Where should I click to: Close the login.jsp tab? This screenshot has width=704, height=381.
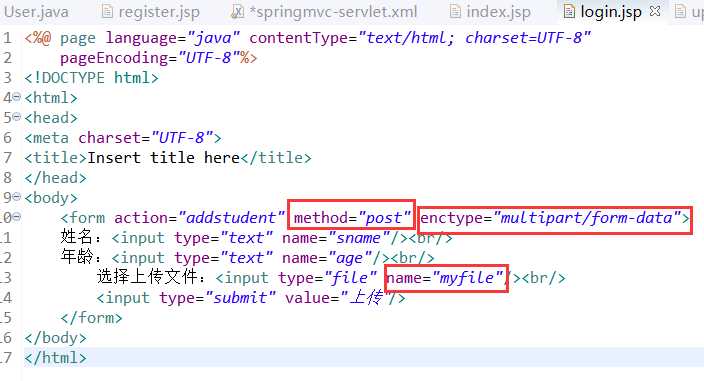click(x=655, y=11)
